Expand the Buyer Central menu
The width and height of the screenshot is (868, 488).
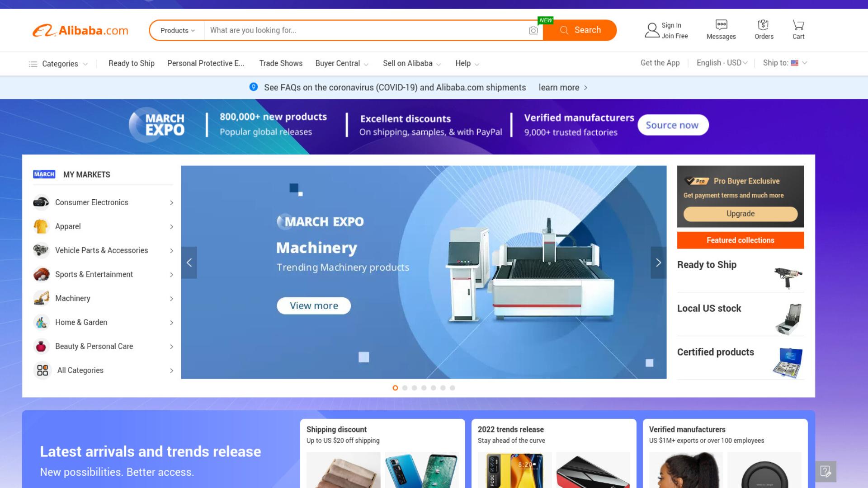(342, 63)
